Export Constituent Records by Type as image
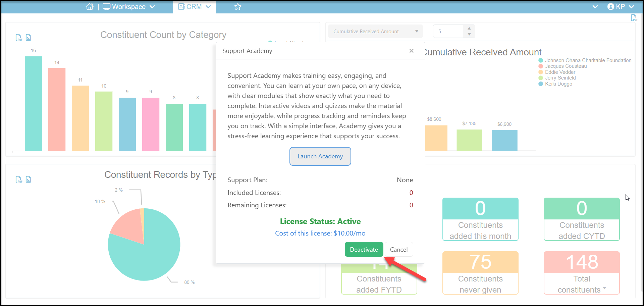Screen dimensions: 644x306 pyautogui.click(x=29, y=180)
